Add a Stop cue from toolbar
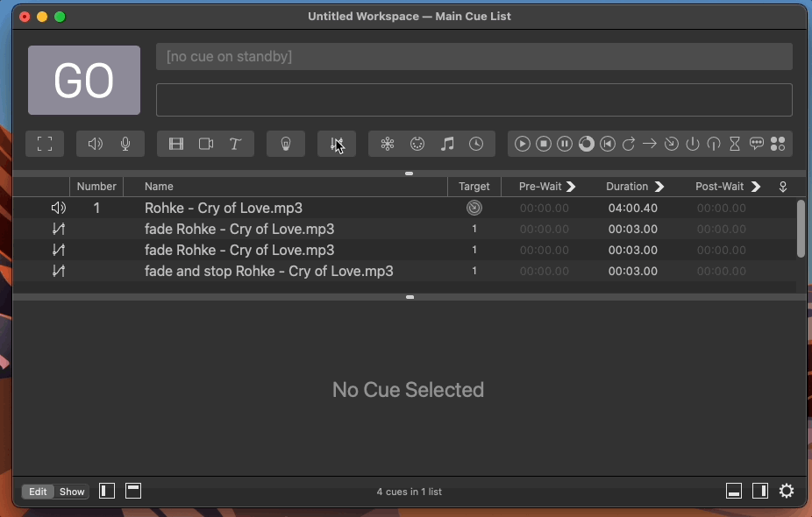The image size is (812, 517). (x=543, y=144)
